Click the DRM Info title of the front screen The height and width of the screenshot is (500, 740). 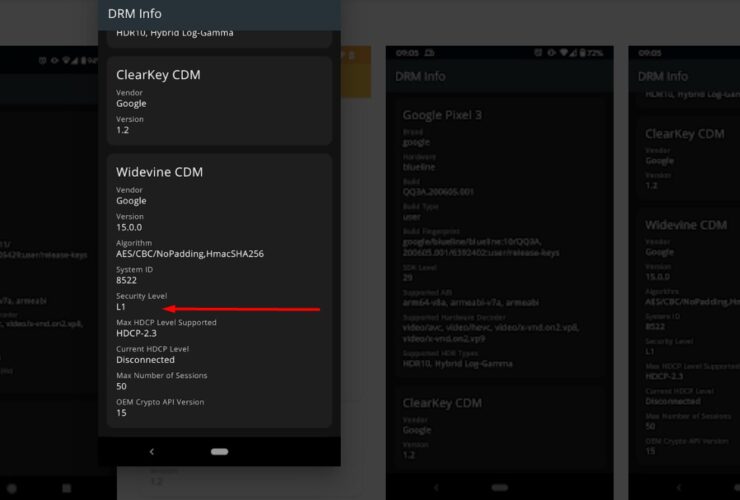tap(135, 14)
